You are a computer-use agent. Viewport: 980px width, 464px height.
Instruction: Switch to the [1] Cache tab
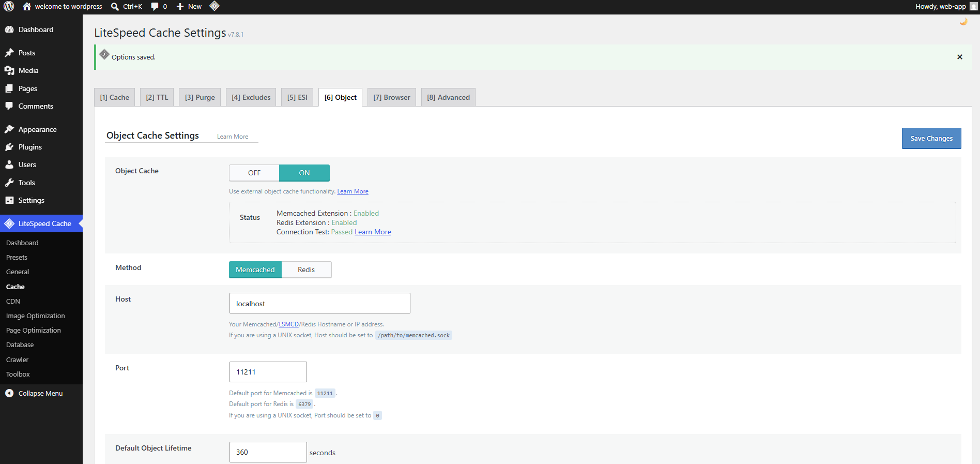[x=115, y=97]
